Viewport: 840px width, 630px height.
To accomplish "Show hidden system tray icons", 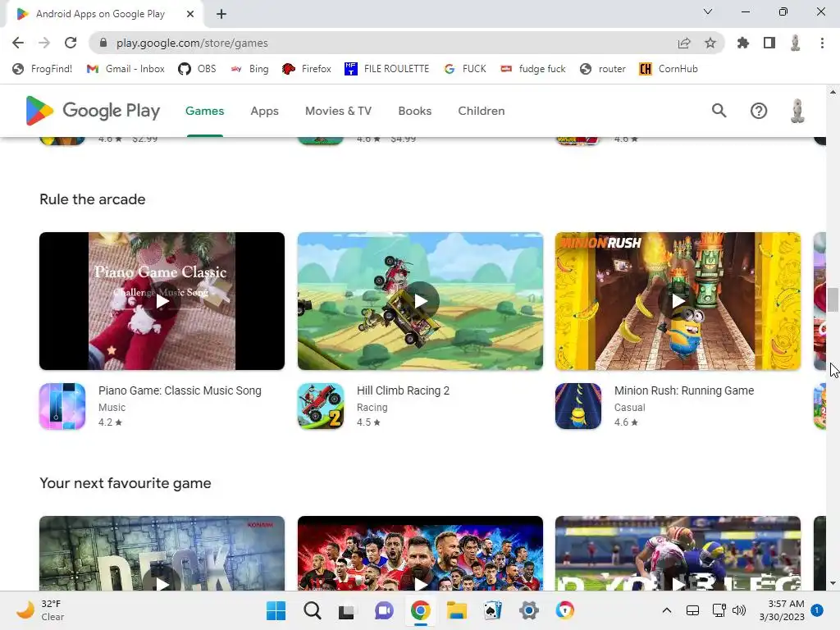I will pyautogui.click(x=666, y=610).
